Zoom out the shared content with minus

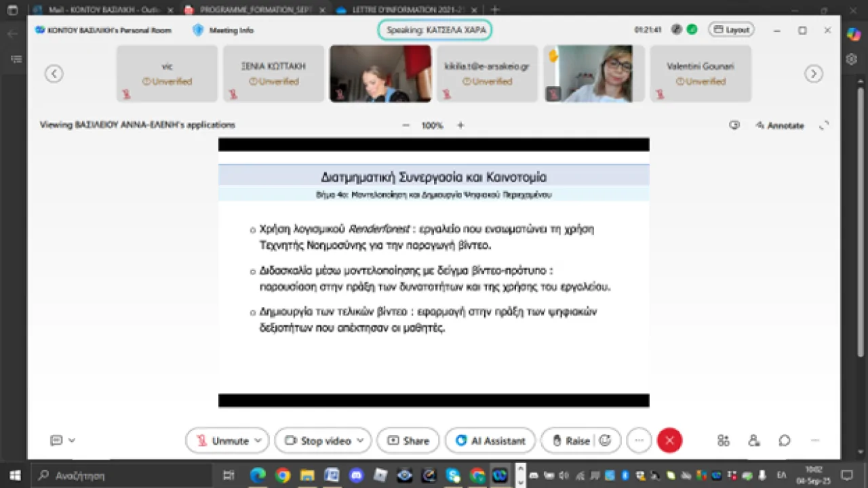pos(406,125)
